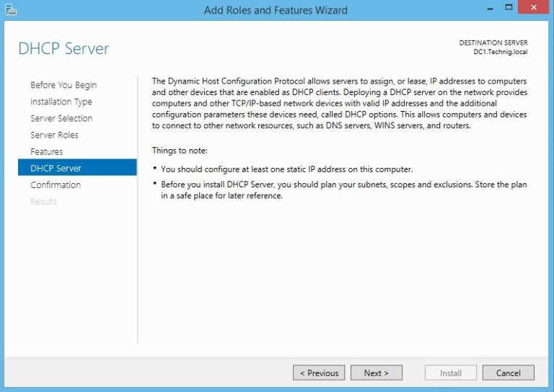The height and width of the screenshot is (392, 554).
Task: Switch to the Features step
Action: click(x=47, y=151)
